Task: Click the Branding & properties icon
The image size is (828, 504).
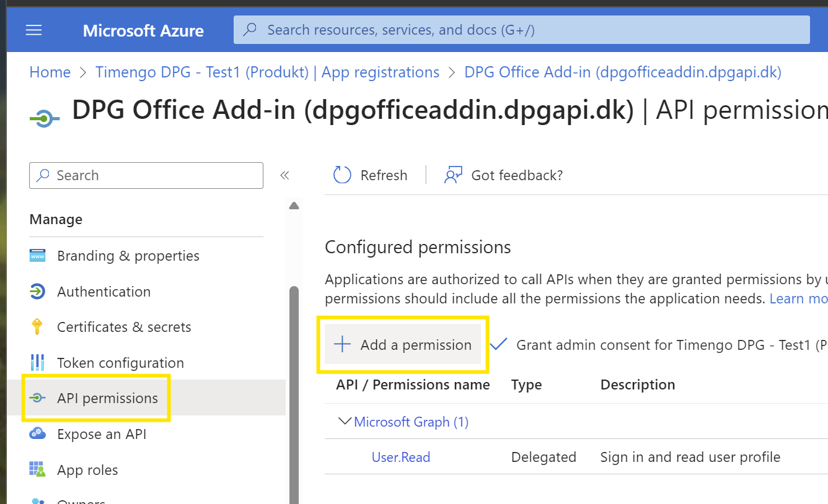Action: [37, 256]
